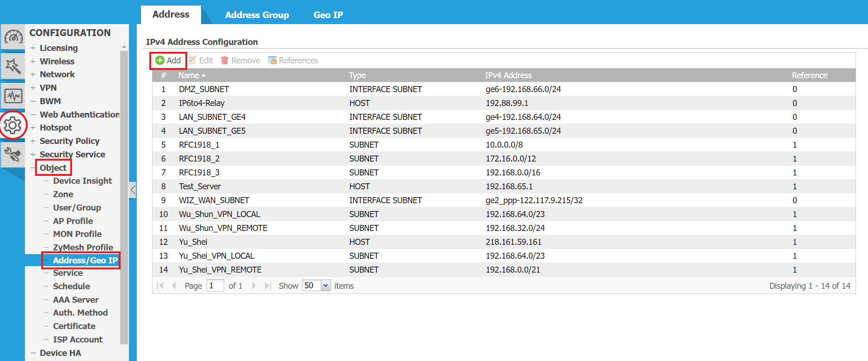Screen dimensions: 868x361
Task: Open the MON Profile menu item
Action: pos(78,234)
